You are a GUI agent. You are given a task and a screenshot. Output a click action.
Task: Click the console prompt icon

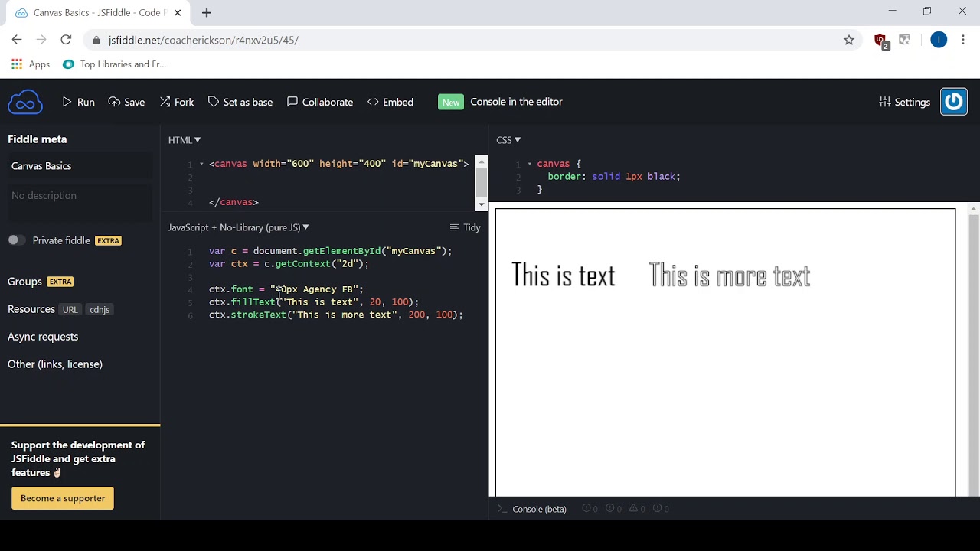coord(502,509)
